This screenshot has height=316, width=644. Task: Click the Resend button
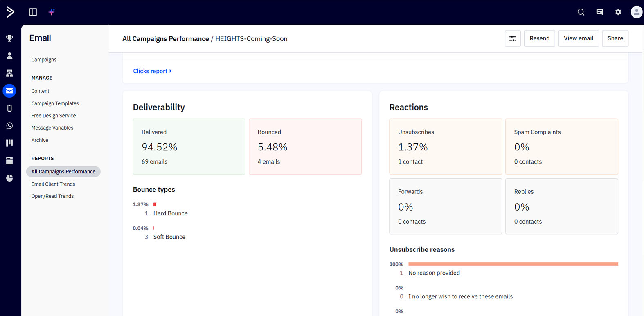pos(539,38)
